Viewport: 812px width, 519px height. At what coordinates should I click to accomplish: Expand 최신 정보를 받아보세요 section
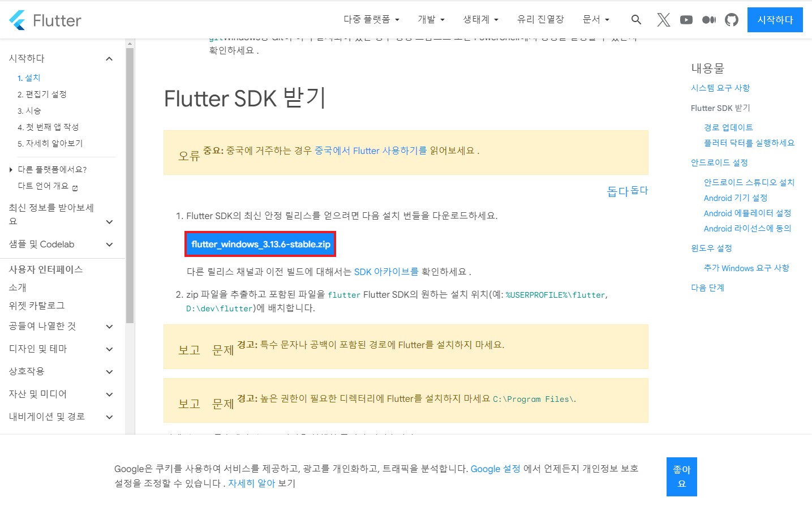pos(109,222)
